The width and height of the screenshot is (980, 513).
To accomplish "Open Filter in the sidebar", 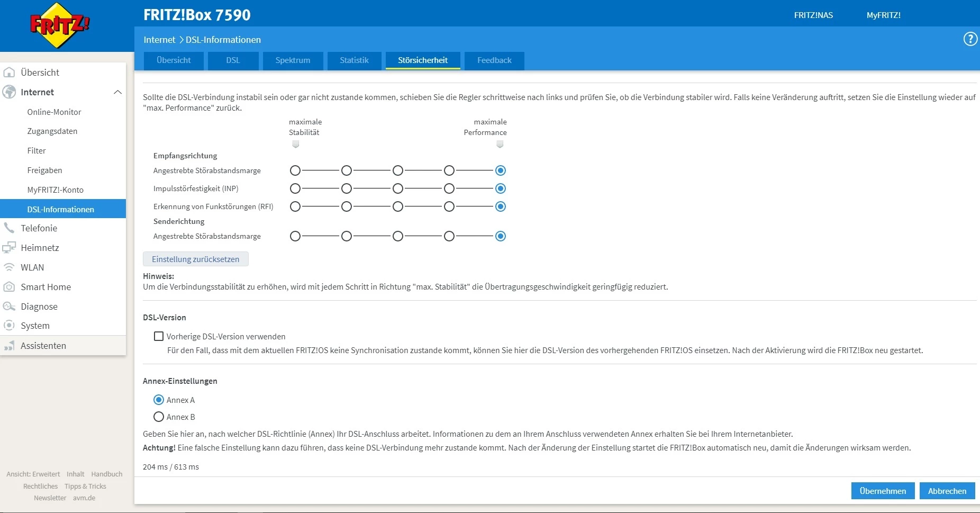I will coord(63,151).
